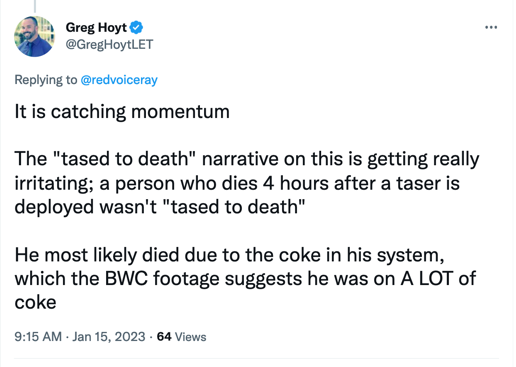Screen dimensions: 516x367
Task: Click the Jan 15, 2023 date
Action: click(109, 337)
